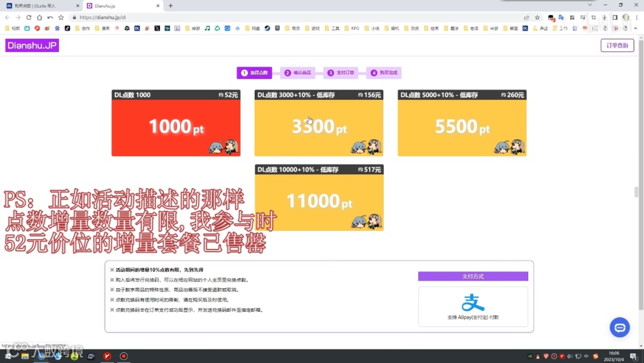Open the red record app on taskbar
Viewport: 644px width, 363px height.
pos(123,356)
